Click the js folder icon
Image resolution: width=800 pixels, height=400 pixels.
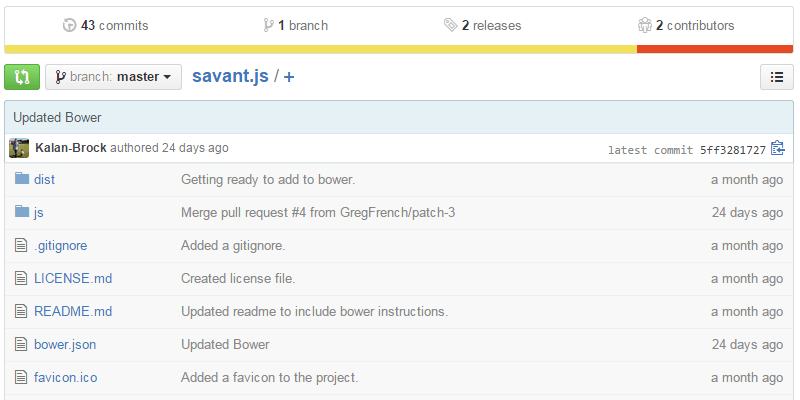[x=22, y=212]
